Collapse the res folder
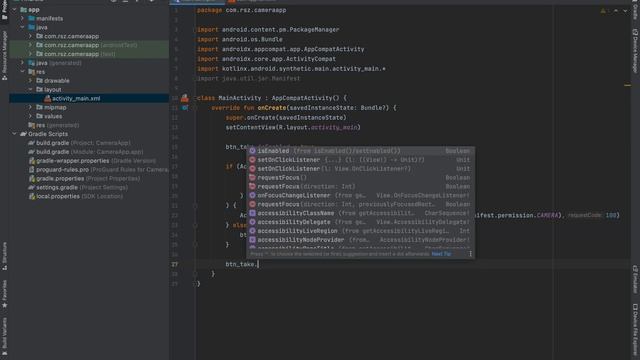This screenshot has width=640, height=360. click(23, 72)
